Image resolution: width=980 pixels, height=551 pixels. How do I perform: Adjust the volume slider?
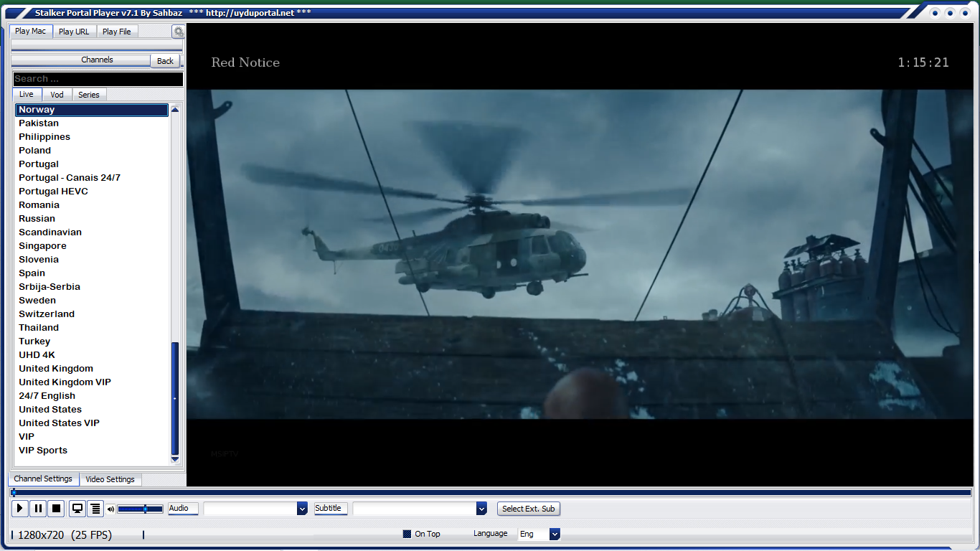point(141,509)
